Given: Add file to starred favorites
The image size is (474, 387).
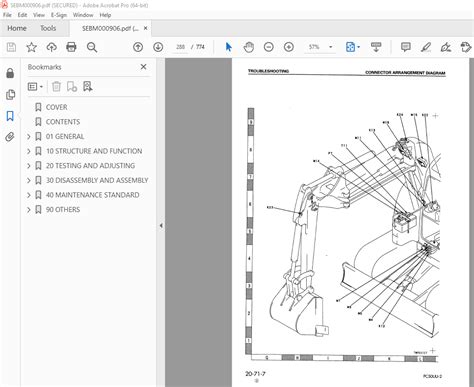Looking at the screenshot, I should click(31, 47).
